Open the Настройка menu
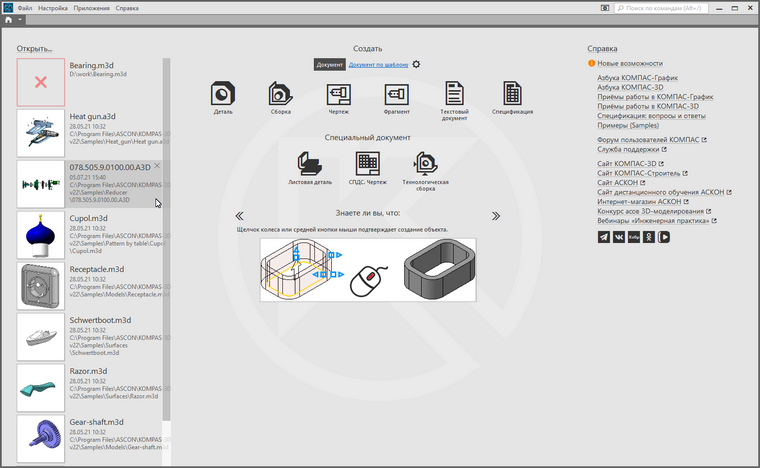Screen dimensions: 760x468 [53, 7]
